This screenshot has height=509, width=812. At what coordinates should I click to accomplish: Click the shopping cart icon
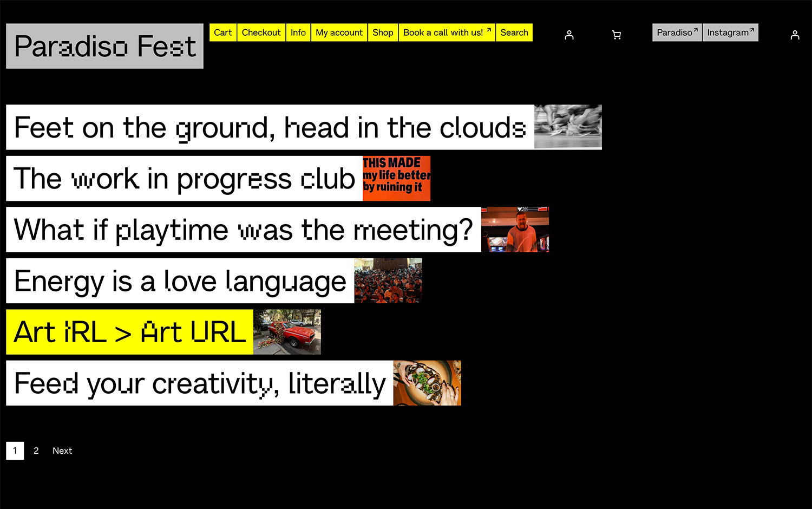tap(616, 35)
